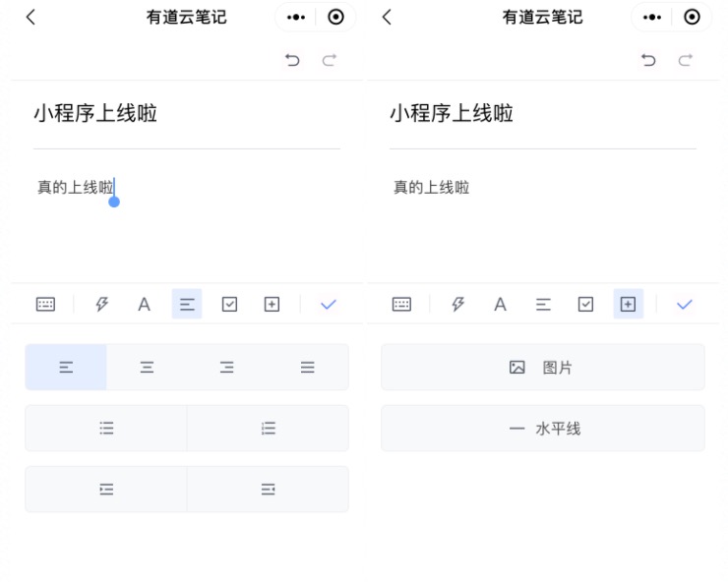Insert checkbox todo in left toolbar
The height and width of the screenshot is (582, 728).
[x=229, y=305]
